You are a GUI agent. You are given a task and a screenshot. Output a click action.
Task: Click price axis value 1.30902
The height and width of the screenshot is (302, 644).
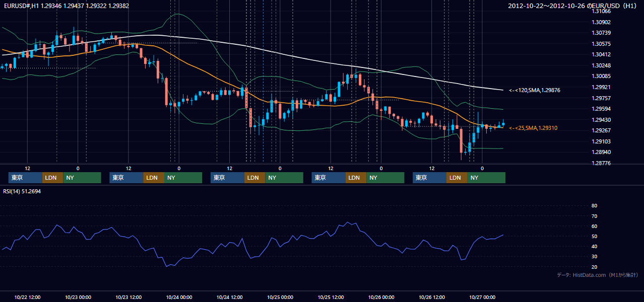click(x=601, y=22)
